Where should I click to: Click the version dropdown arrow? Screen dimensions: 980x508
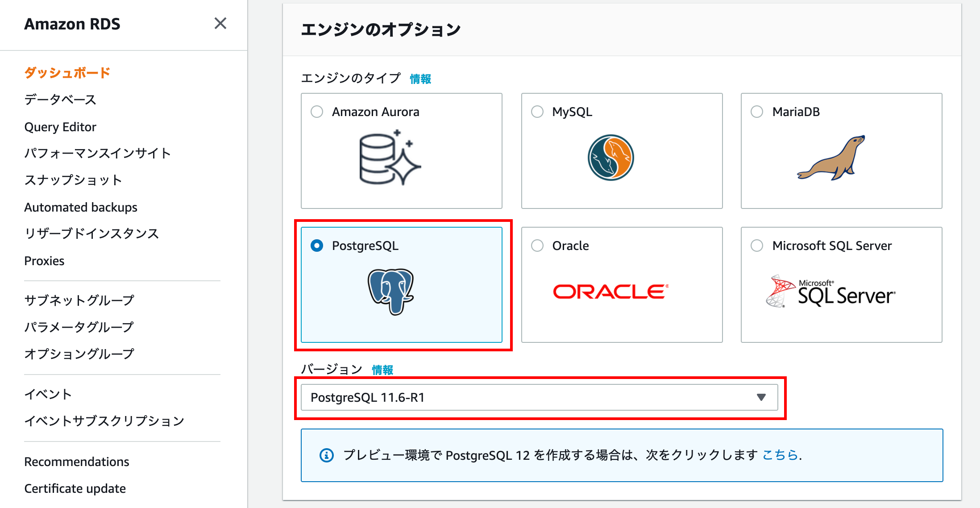(761, 397)
